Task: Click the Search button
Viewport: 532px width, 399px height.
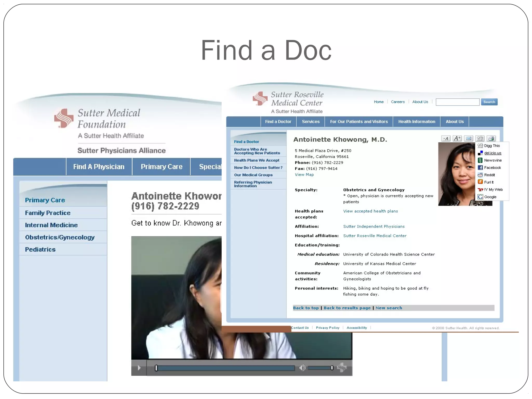Action: tap(489, 102)
